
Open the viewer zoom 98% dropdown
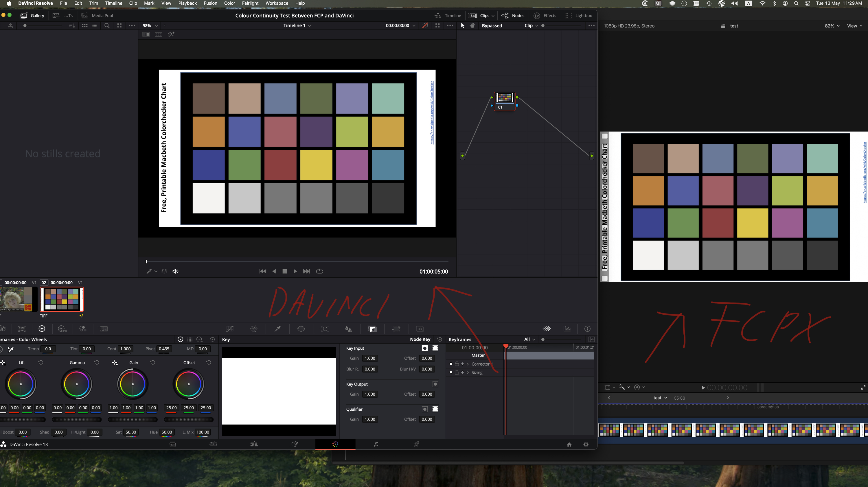click(x=150, y=26)
